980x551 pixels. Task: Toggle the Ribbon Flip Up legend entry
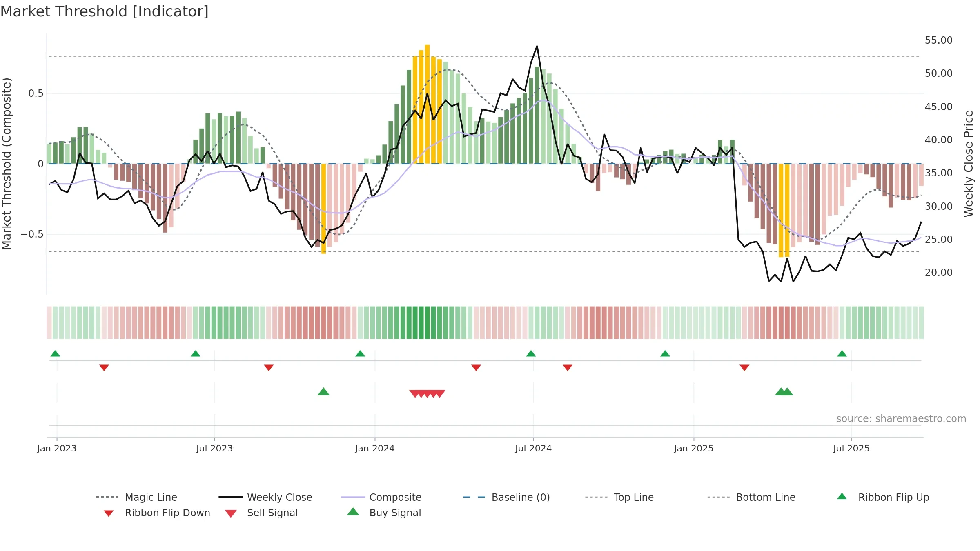[x=883, y=497]
